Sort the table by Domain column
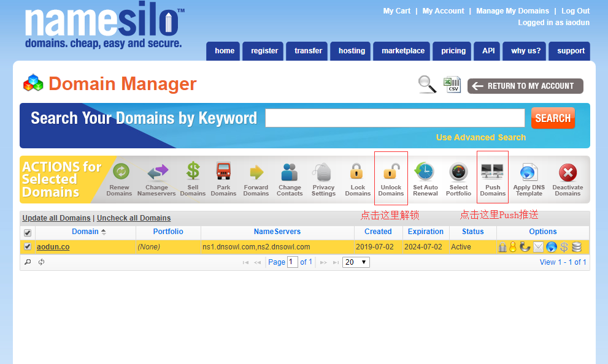This screenshot has height=364, width=608. coord(85,232)
